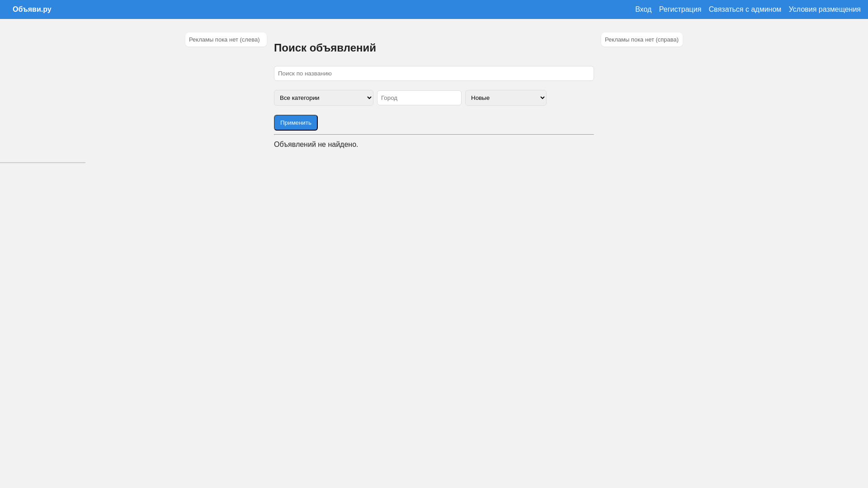Open Условия размещения terms page
This screenshot has height=488, width=868.
click(x=824, y=9)
